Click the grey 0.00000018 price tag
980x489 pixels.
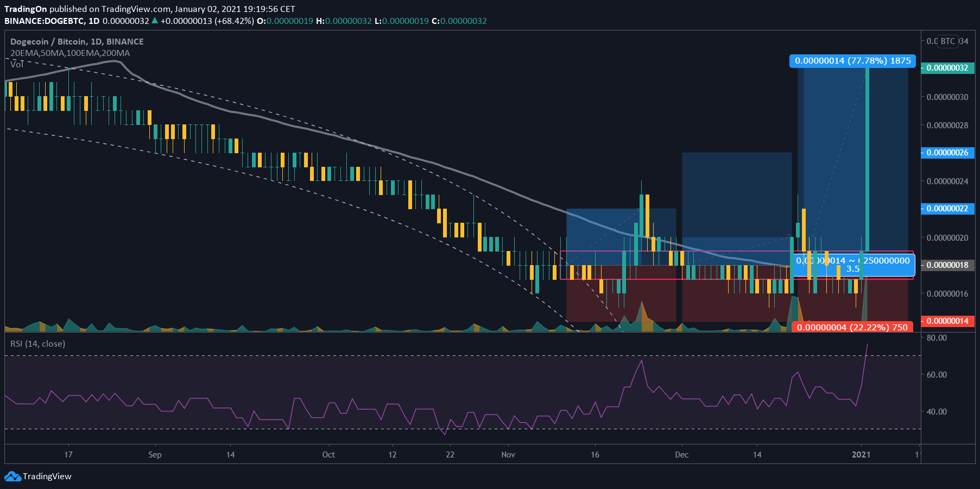(x=947, y=265)
